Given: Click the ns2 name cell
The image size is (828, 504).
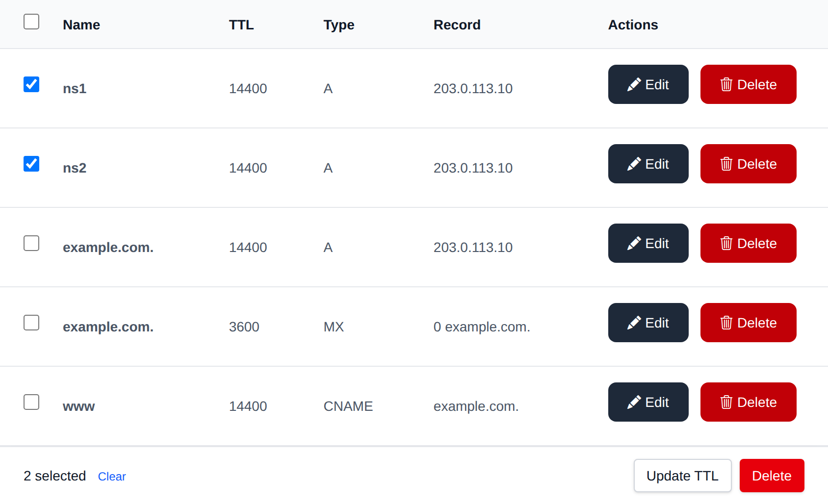Looking at the screenshot, I should click(75, 168).
